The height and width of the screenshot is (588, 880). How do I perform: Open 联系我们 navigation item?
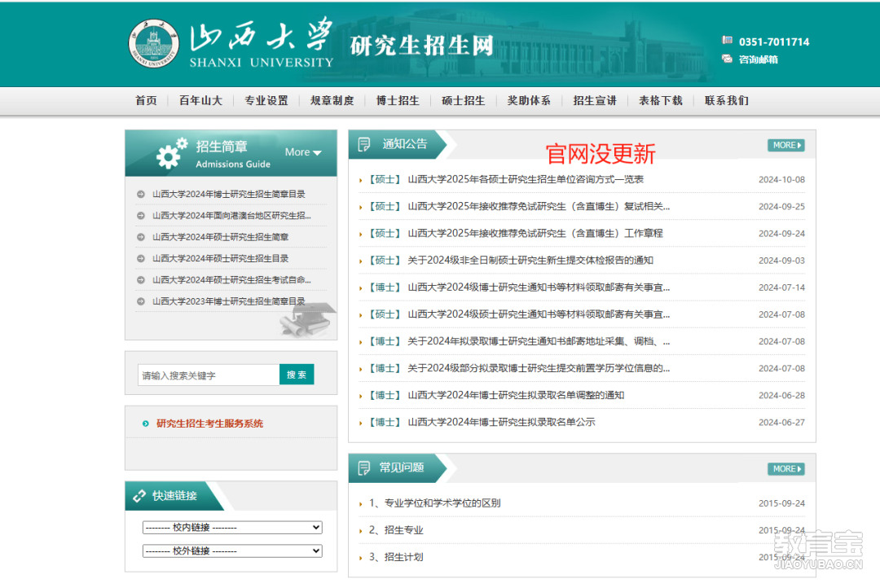(x=727, y=100)
